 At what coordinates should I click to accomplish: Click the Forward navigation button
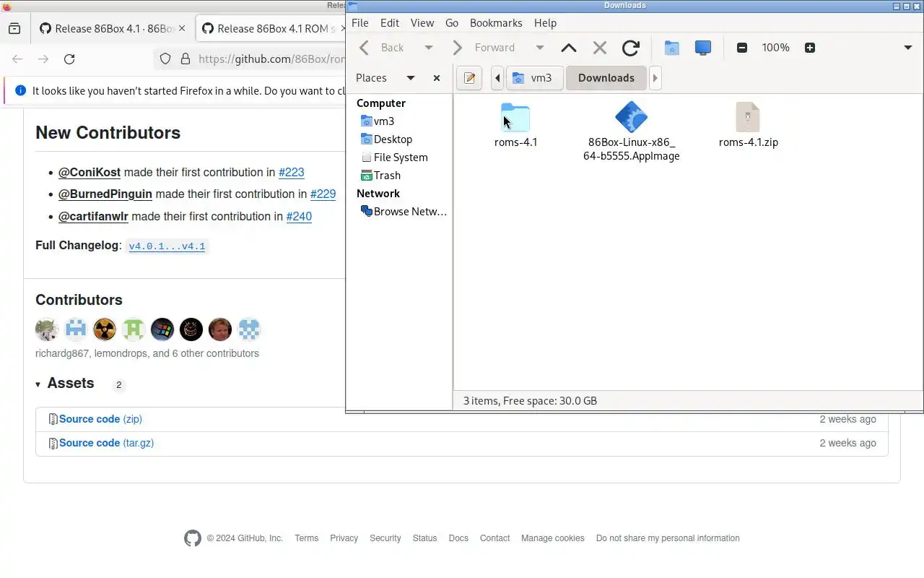point(484,48)
